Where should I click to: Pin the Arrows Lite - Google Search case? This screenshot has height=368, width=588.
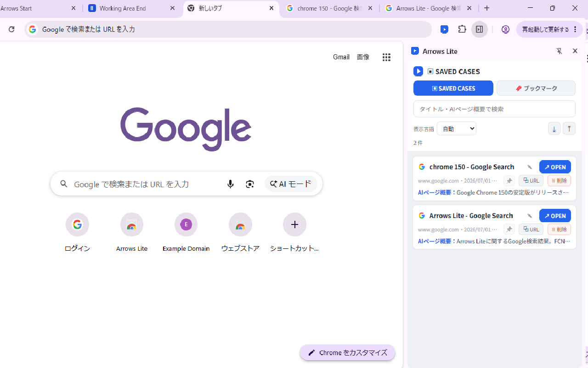coord(509,230)
